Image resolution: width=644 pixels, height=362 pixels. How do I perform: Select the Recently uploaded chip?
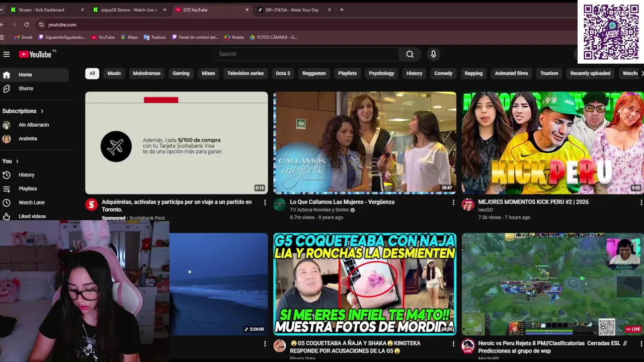click(590, 73)
